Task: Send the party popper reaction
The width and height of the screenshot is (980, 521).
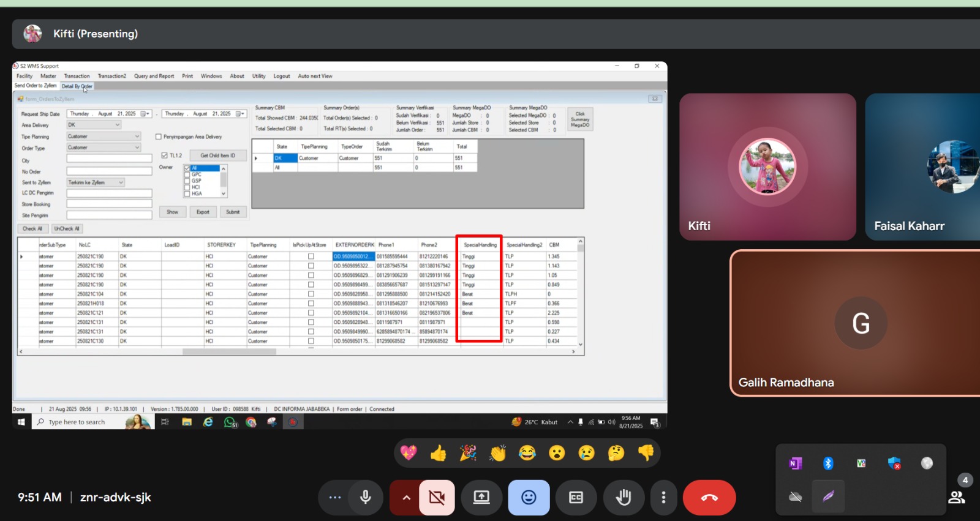Action: [468, 453]
